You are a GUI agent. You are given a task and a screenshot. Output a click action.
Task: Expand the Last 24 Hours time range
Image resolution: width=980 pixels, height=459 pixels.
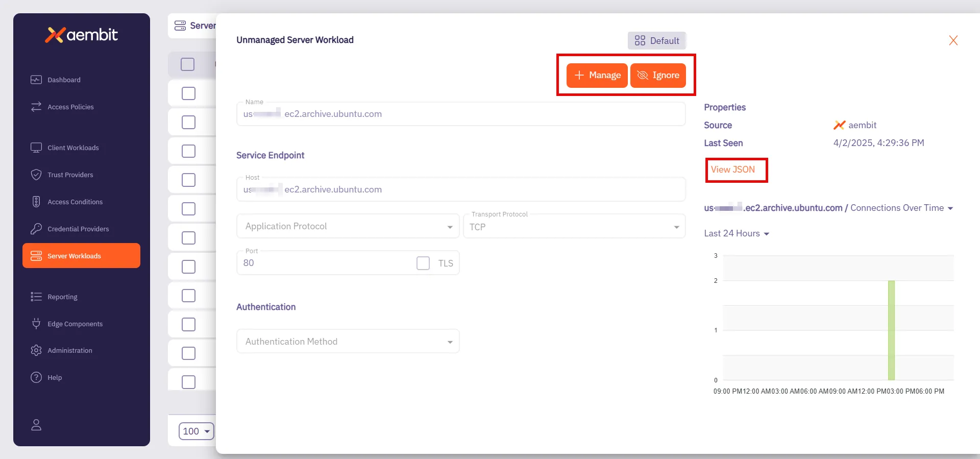tap(737, 233)
